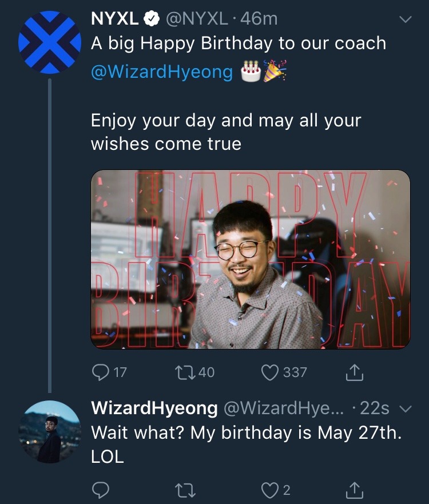Viewport: 429px width, 504px height.
Task: Like WizardHyeong's reply with 2 likes
Action: click(x=269, y=490)
